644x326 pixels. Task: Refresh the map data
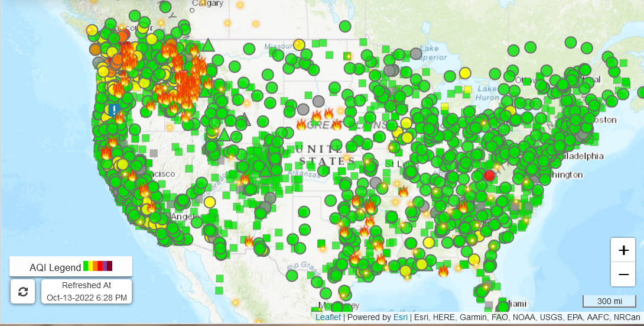tap(23, 292)
